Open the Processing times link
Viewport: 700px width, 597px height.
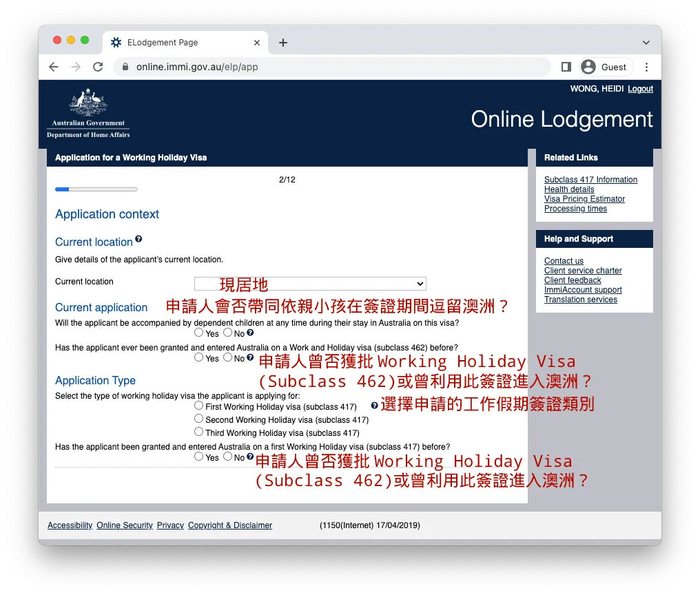(575, 209)
